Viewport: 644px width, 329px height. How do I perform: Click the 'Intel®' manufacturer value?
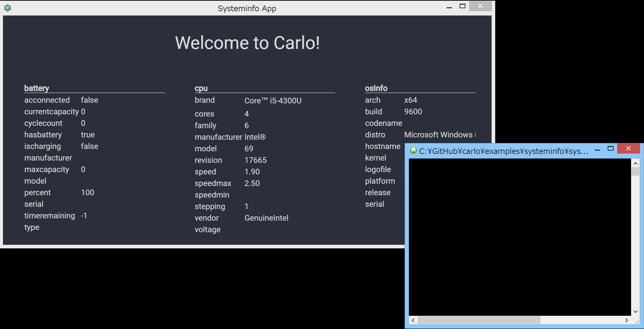[255, 137]
